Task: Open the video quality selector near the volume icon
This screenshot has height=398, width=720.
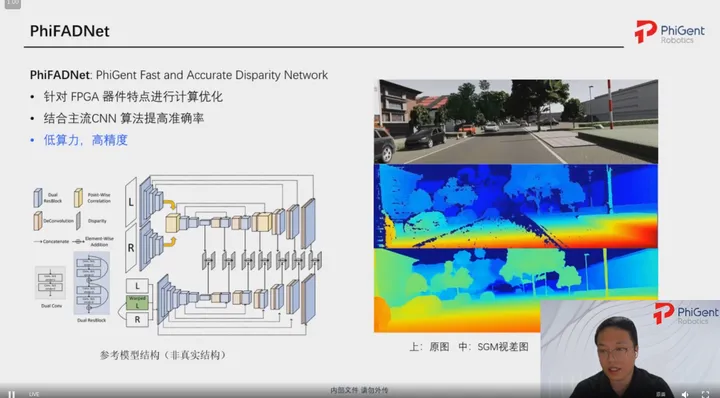Action: tap(661, 394)
